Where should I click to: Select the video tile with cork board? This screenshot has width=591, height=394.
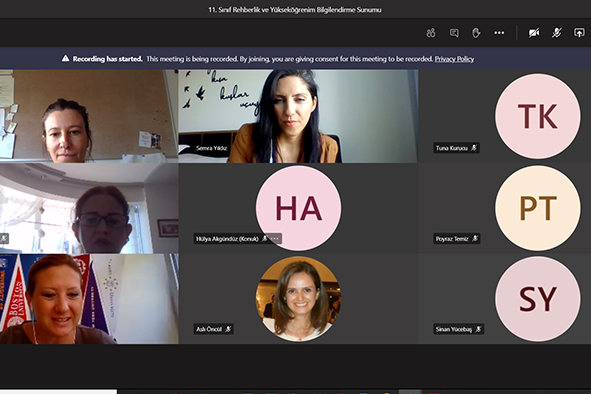click(x=89, y=116)
